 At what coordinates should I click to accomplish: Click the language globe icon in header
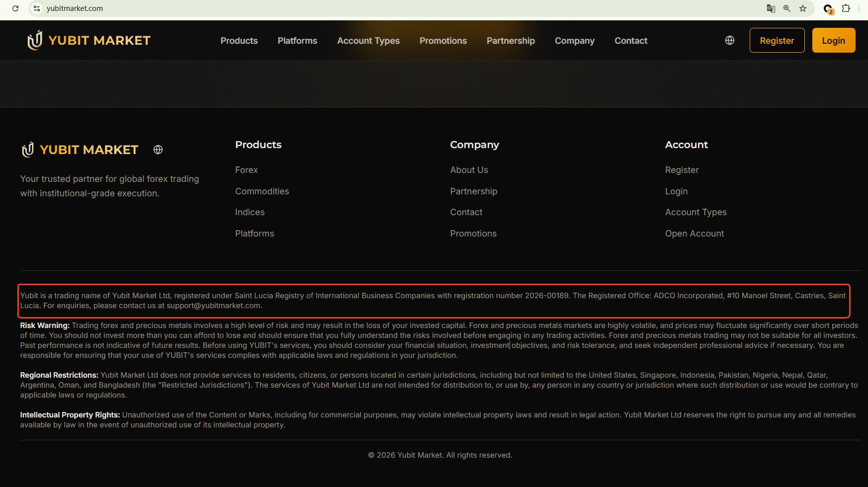pos(730,40)
